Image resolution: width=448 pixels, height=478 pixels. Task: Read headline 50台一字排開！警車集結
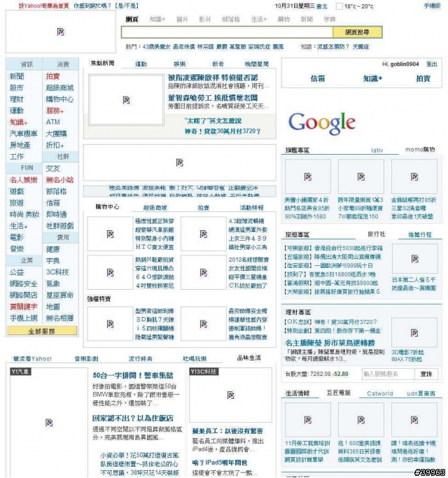[x=133, y=376]
